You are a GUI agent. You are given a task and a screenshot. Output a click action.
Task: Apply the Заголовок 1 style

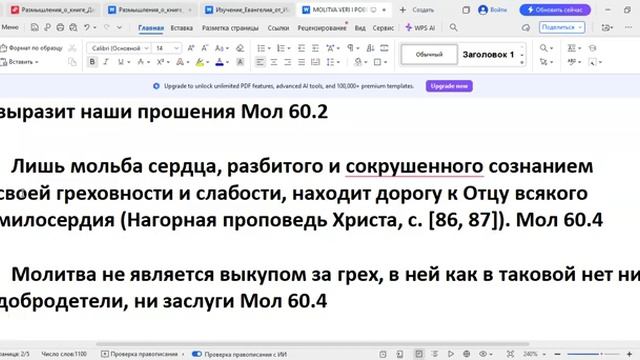[x=488, y=54]
